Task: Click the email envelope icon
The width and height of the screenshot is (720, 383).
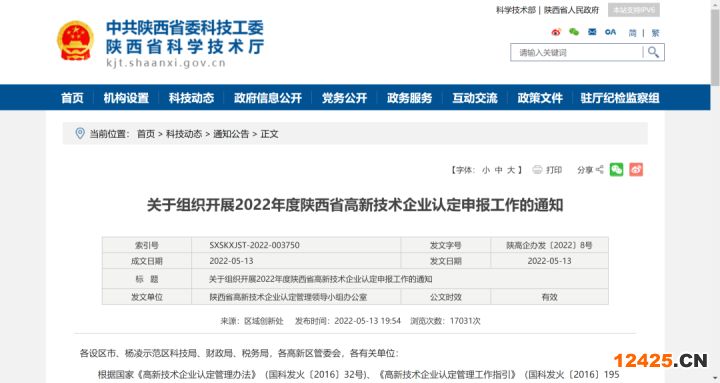Action: click(x=592, y=32)
